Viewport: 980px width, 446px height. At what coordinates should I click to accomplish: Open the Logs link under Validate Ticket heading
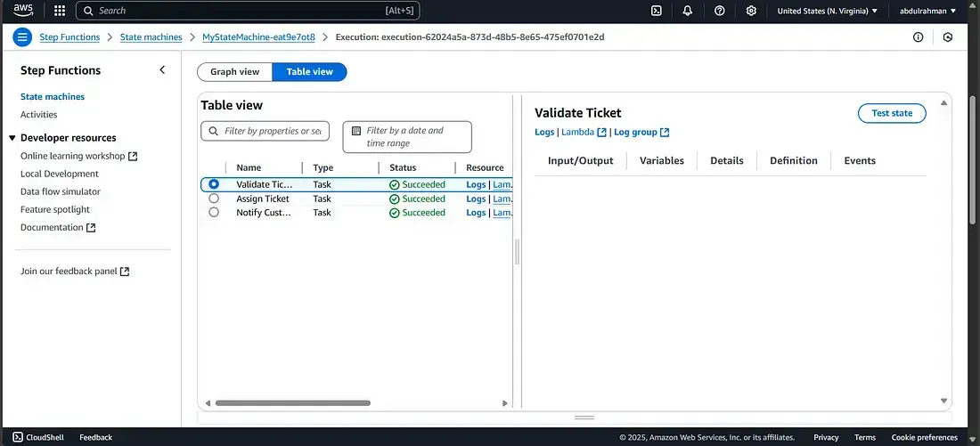(x=544, y=133)
